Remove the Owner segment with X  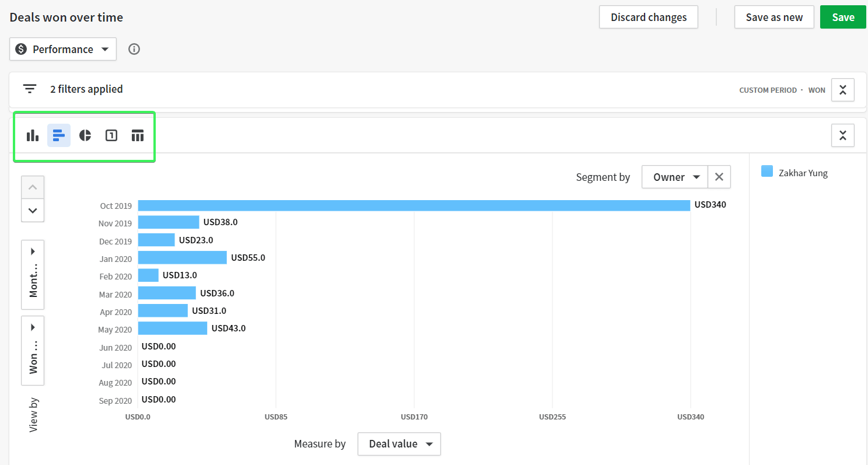[x=719, y=177]
